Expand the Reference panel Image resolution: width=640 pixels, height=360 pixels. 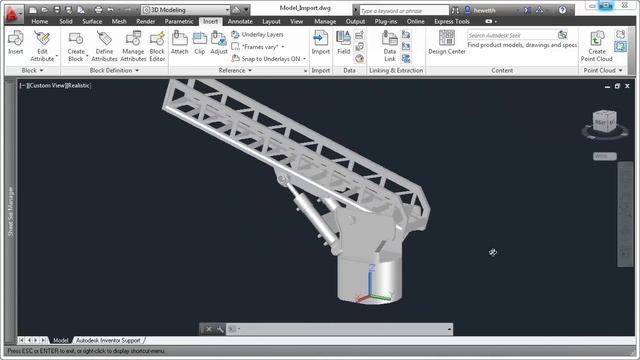coord(235,71)
